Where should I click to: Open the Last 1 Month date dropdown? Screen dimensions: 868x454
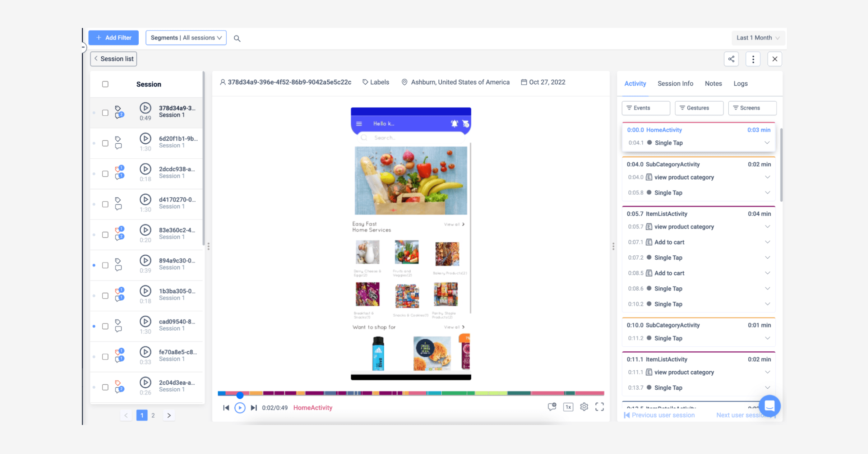tap(758, 38)
